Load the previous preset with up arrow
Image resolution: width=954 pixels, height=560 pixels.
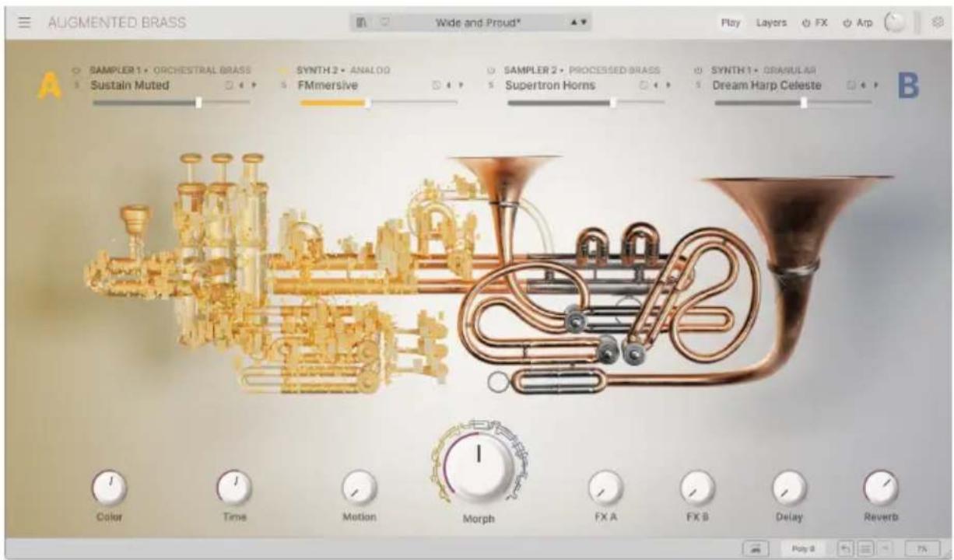(x=575, y=23)
